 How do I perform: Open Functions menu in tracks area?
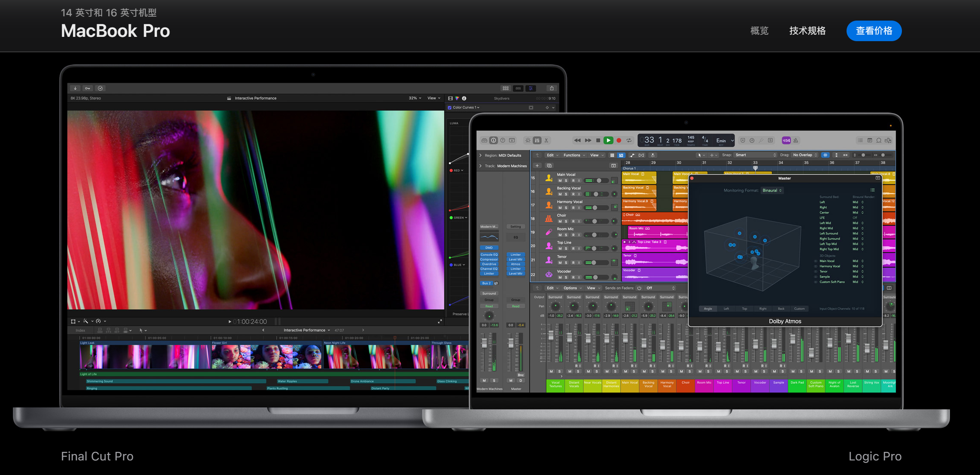pos(574,155)
